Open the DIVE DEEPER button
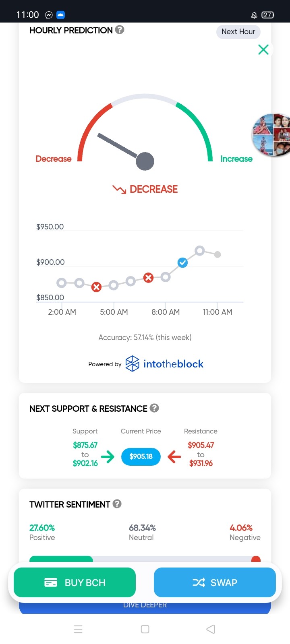 (145, 606)
